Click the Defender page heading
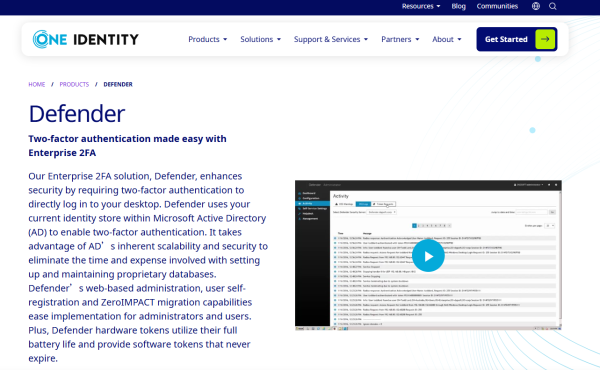The height and width of the screenshot is (370, 600). [x=77, y=114]
